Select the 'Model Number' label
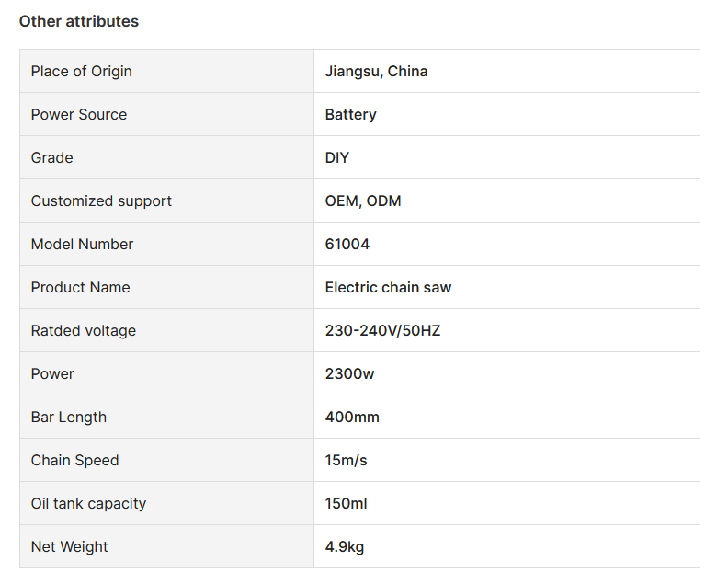Image resolution: width=728 pixels, height=584 pixels. 82,244
